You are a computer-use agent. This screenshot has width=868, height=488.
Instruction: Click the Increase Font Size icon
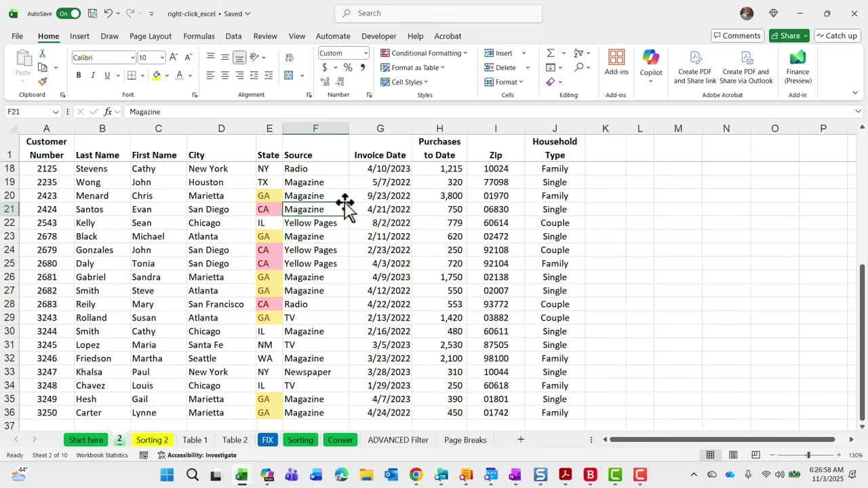[x=172, y=57]
